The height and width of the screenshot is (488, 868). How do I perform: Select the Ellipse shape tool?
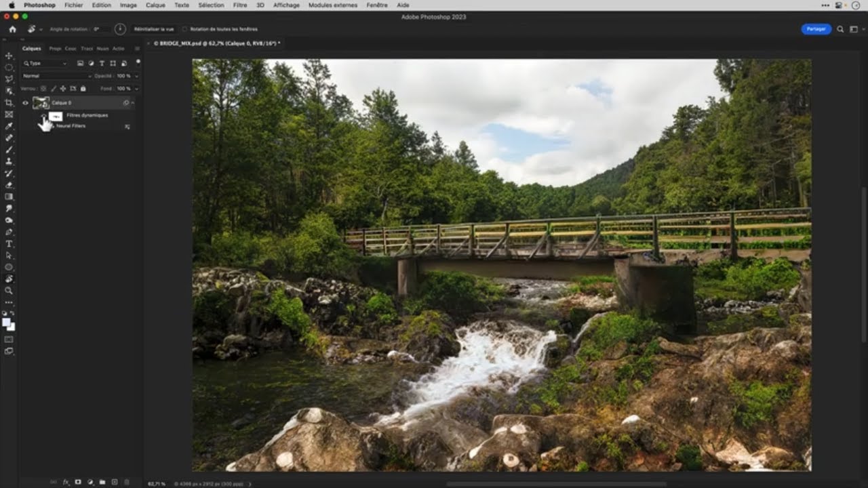pyautogui.click(x=9, y=267)
